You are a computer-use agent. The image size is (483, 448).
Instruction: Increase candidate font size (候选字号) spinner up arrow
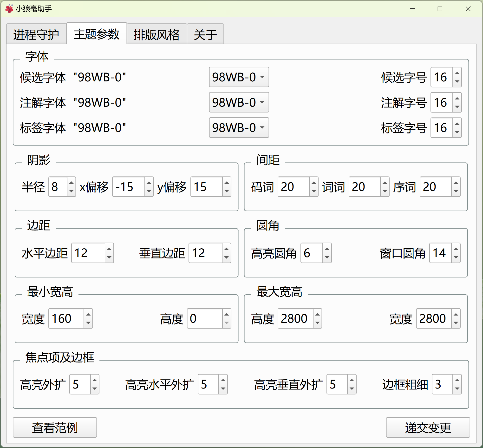click(457, 73)
